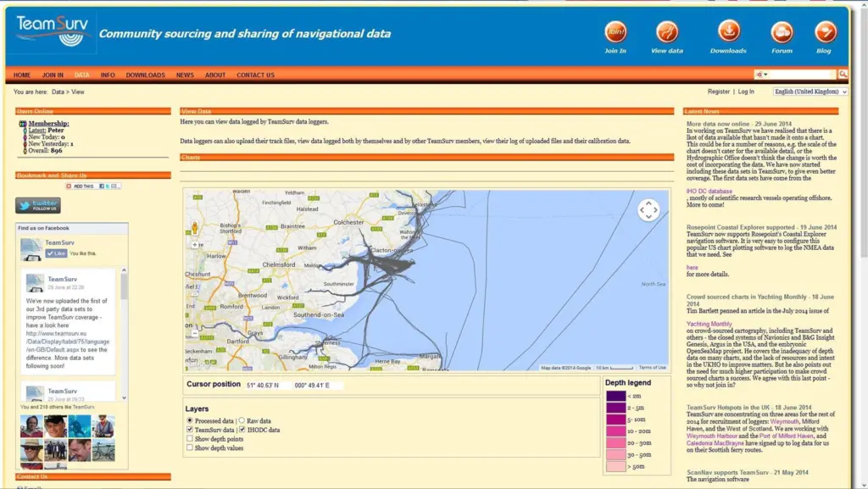Click the Facebook Like button
Screen dimensions: 868x489
click(x=56, y=253)
